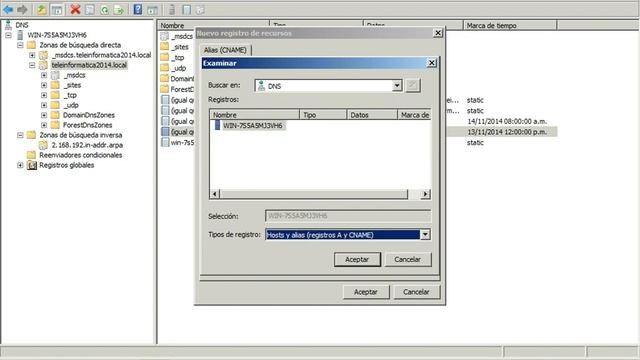
Task: Click the new record page toolbar icon
Action: pyautogui.click(x=186, y=9)
